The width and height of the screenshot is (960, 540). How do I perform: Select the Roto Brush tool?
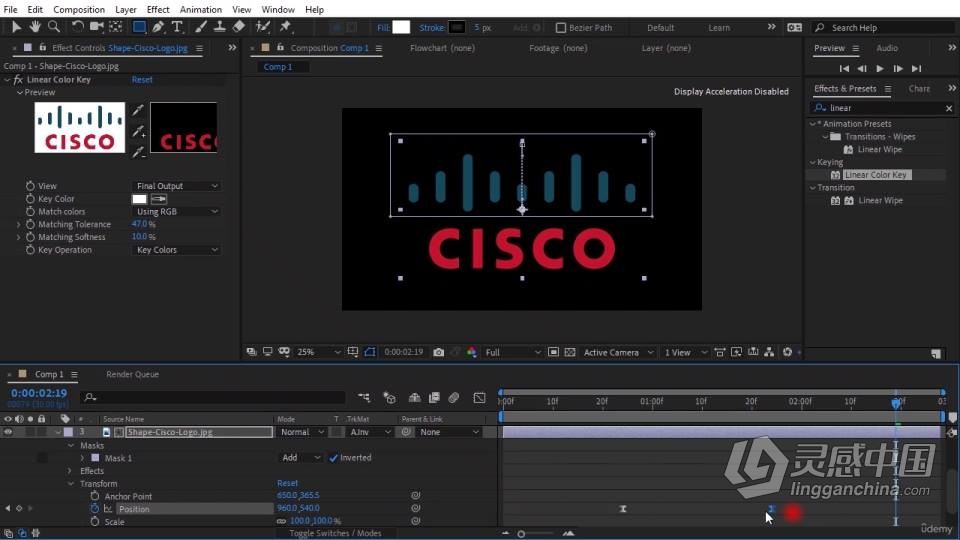pyautogui.click(x=263, y=26)
